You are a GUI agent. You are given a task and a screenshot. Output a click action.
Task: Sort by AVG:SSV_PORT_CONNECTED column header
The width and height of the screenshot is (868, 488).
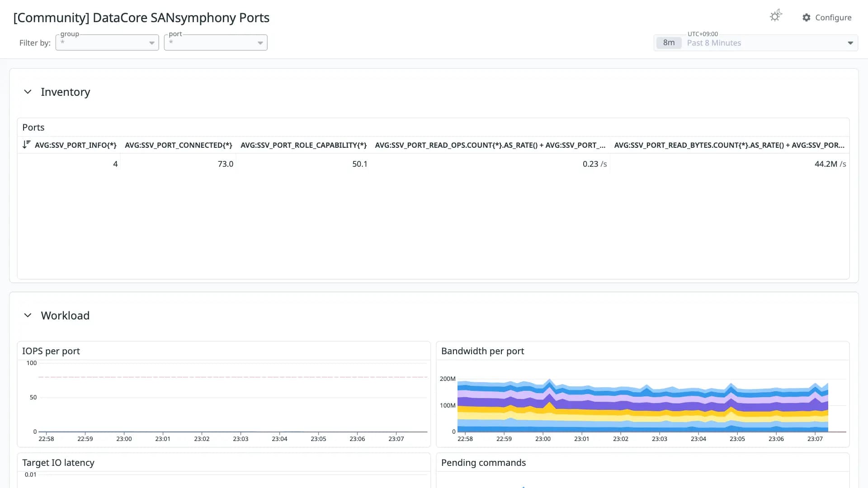[179, 145]
